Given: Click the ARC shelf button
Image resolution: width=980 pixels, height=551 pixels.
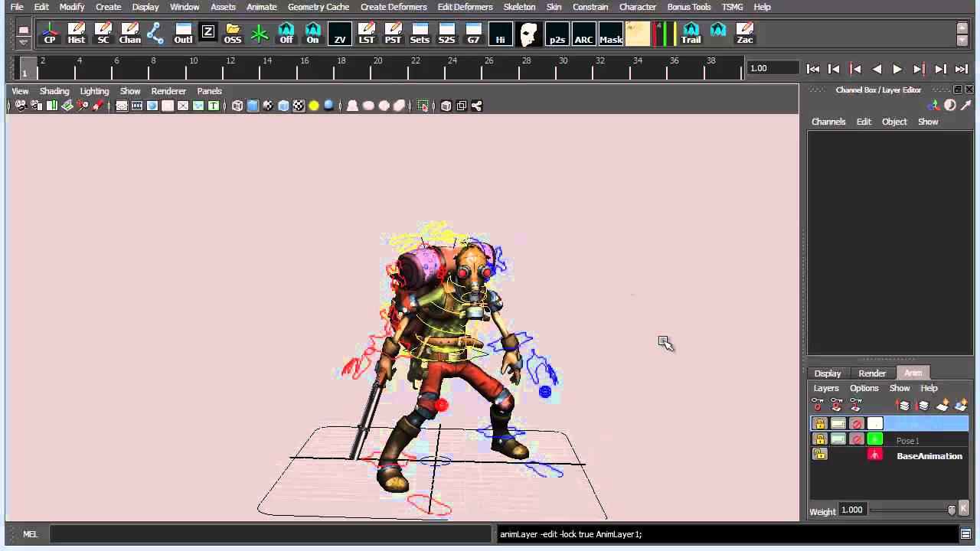Looking at the screenshot, I should coord(583,34).
